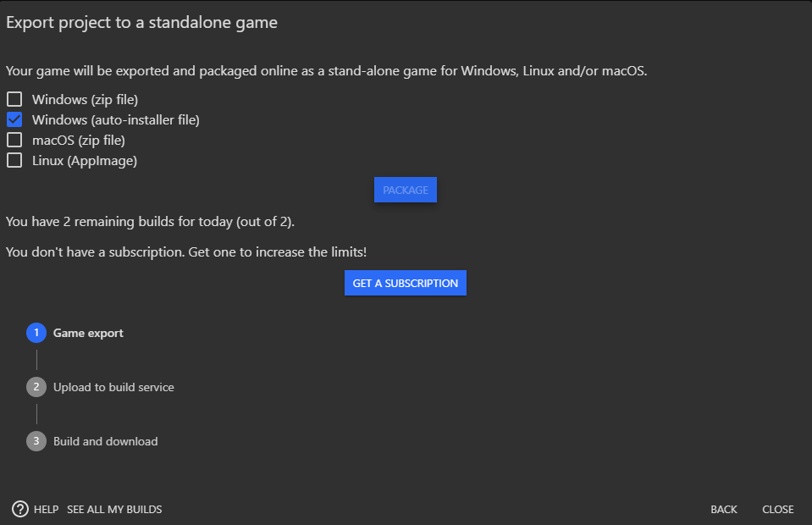Image resolution: width=812 pixels, height=525 pixels.
Task: Click the Help question mark icon
Action: 20,509
